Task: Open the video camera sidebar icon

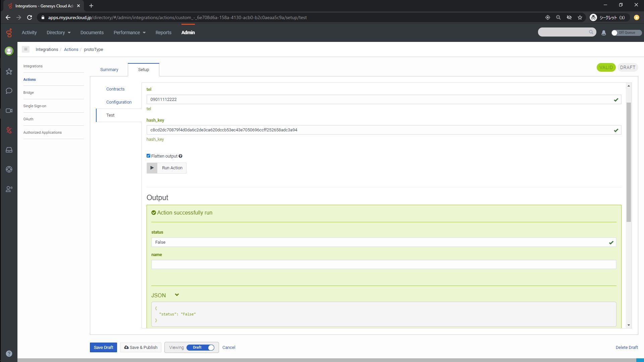Action: 9,111
